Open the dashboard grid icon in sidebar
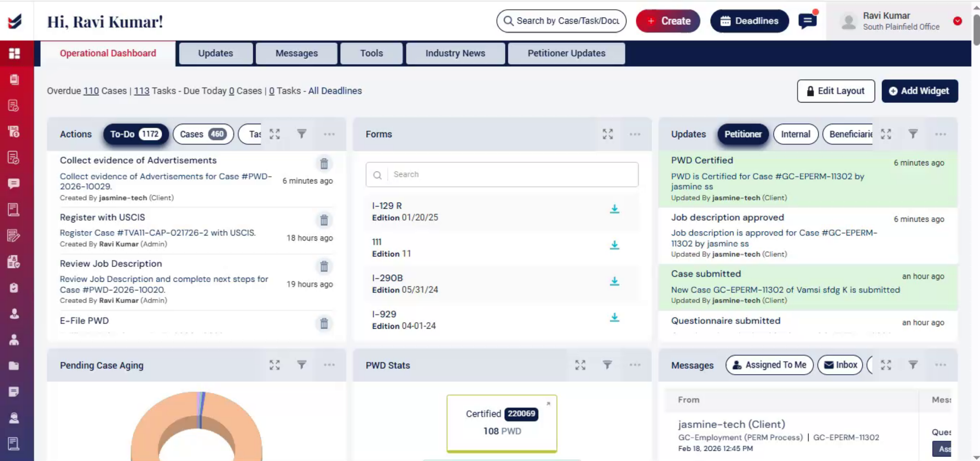The image size is (980, 461). tap(14, 53)
